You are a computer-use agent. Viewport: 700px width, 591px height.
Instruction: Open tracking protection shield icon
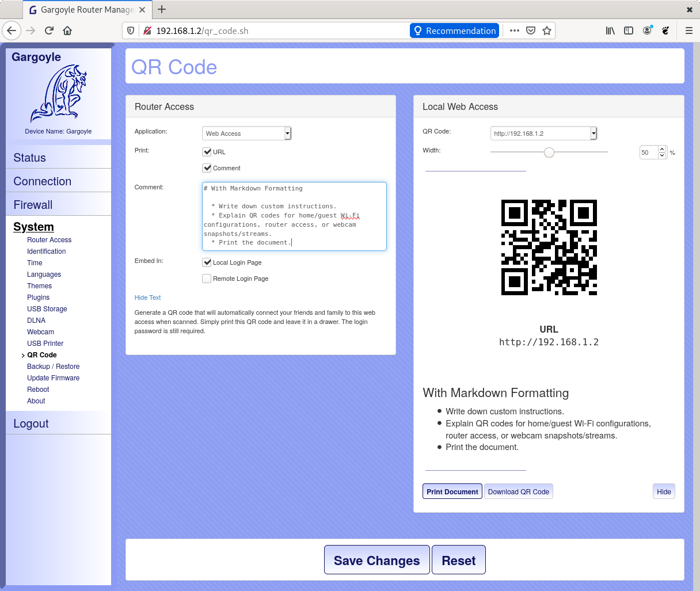click(x=131, y=30)
